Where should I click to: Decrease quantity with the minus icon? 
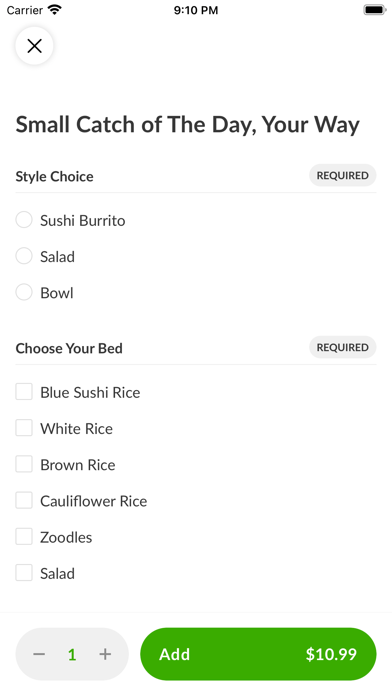coord(39,654)
